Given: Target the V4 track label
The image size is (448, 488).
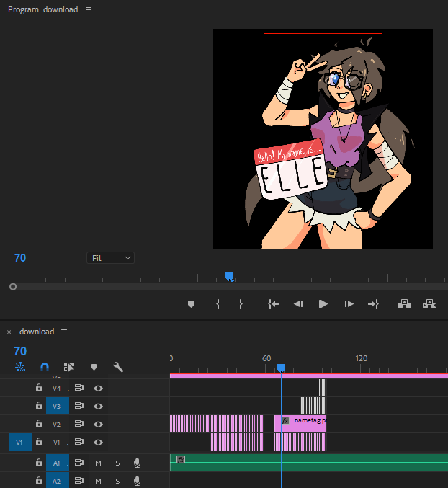Looking at the screenshot, I should pos(56,388).
